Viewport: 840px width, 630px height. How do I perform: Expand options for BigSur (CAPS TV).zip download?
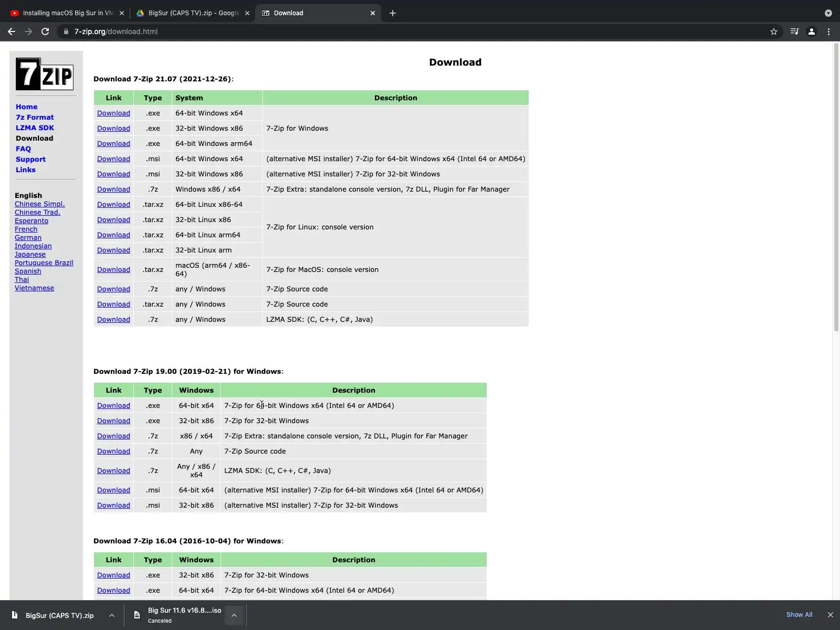pyautogui.click(x=112, y=615)
